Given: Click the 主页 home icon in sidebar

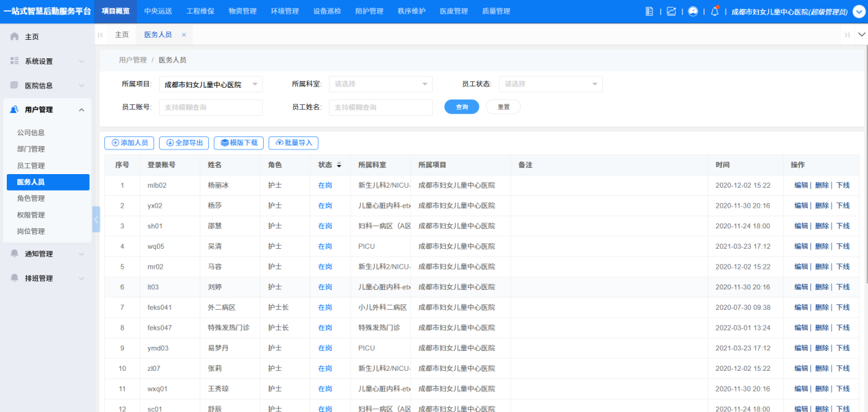Looking at the screenshot, I should (x=14, y=36).
